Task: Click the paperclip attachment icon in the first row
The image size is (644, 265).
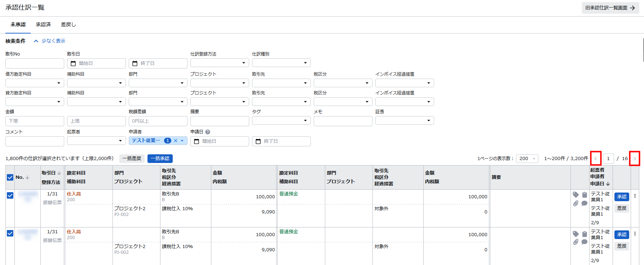Action: 575,203
